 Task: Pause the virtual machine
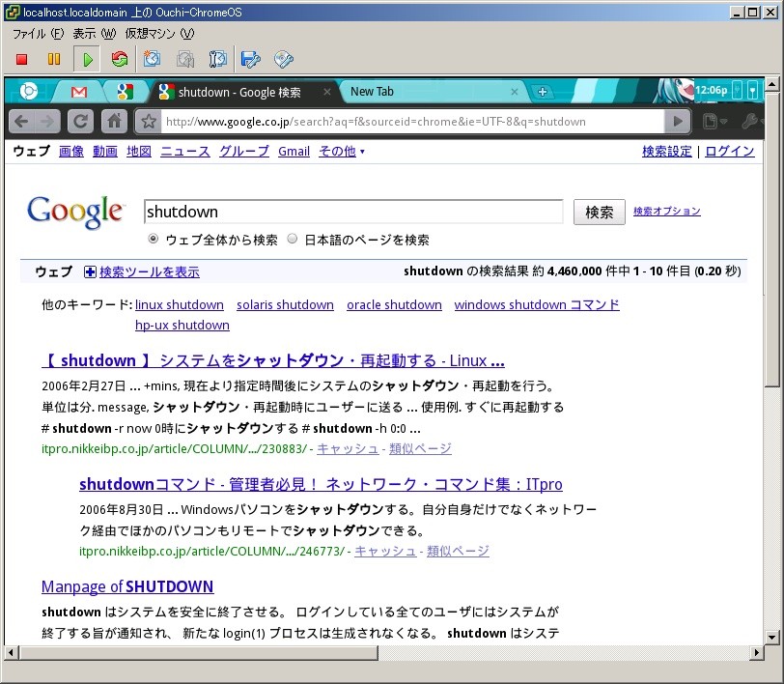tap(54, 60)
